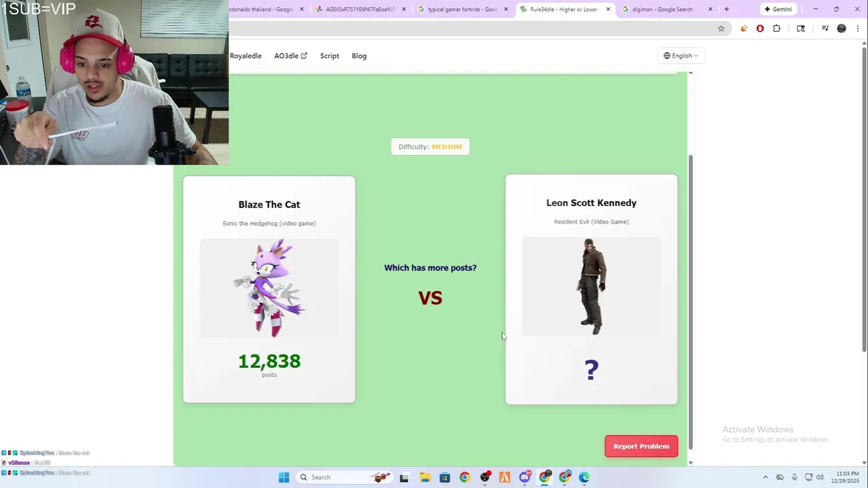Viewport: 868px width, 488px height.
Task: Open the AO3dle external link
Action: coord(290,56)
